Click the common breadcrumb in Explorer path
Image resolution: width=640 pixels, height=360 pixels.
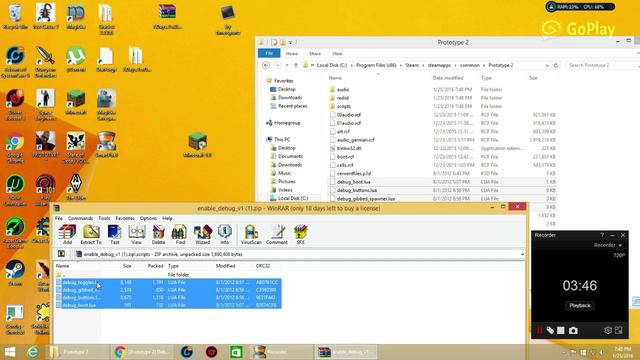[x=469, y=65]
